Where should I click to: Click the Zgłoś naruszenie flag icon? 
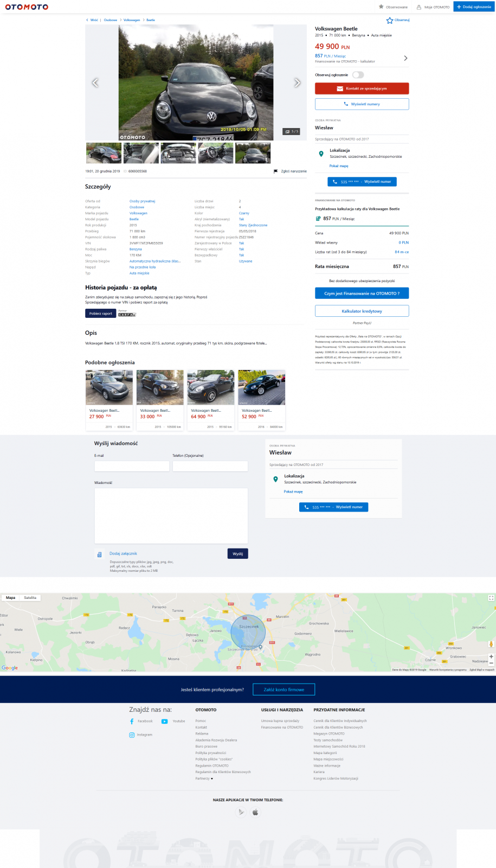(276, 171)
